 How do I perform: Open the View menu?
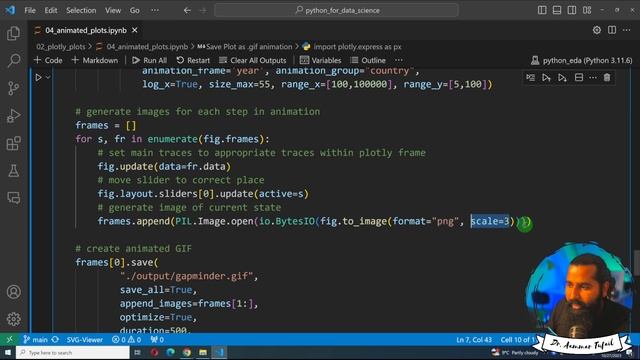(113, 10)
